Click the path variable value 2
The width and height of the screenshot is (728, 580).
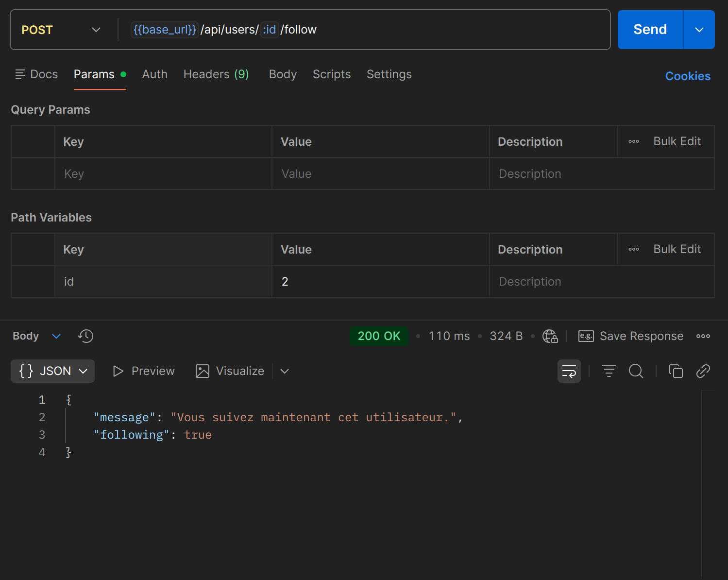tap(381, 282)
